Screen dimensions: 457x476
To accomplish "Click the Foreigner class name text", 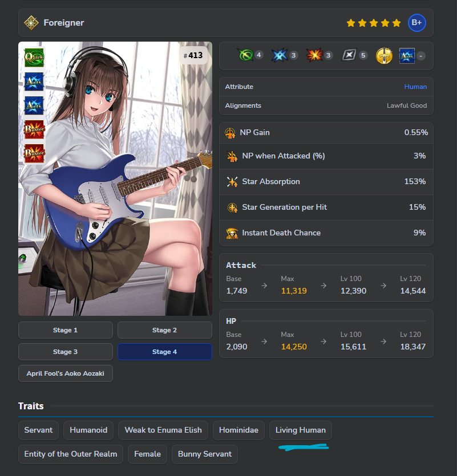I will tap(64, 23).
